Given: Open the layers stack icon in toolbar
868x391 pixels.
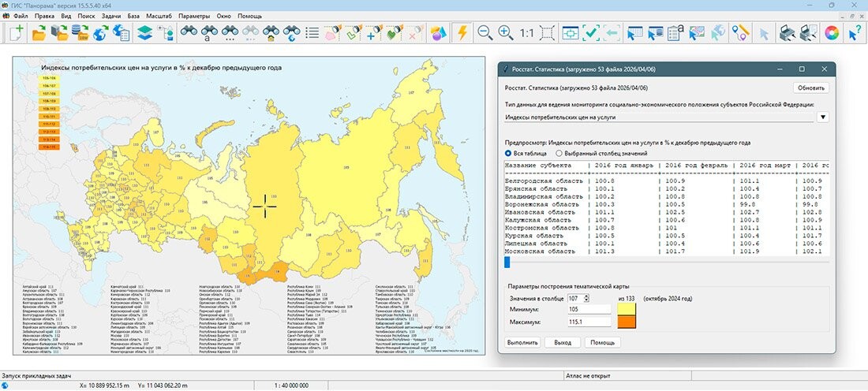Looking at the screenshot, I should [144, 33].
